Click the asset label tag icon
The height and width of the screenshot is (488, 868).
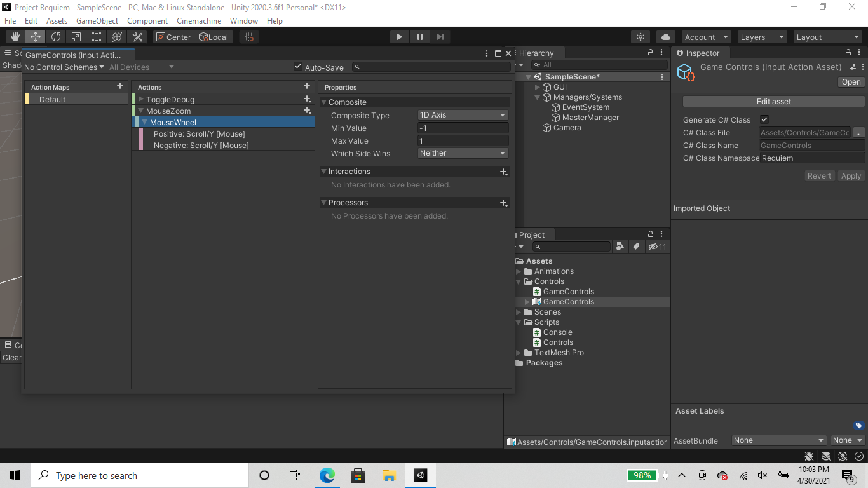pyautogui.click(x=857, y=425)
